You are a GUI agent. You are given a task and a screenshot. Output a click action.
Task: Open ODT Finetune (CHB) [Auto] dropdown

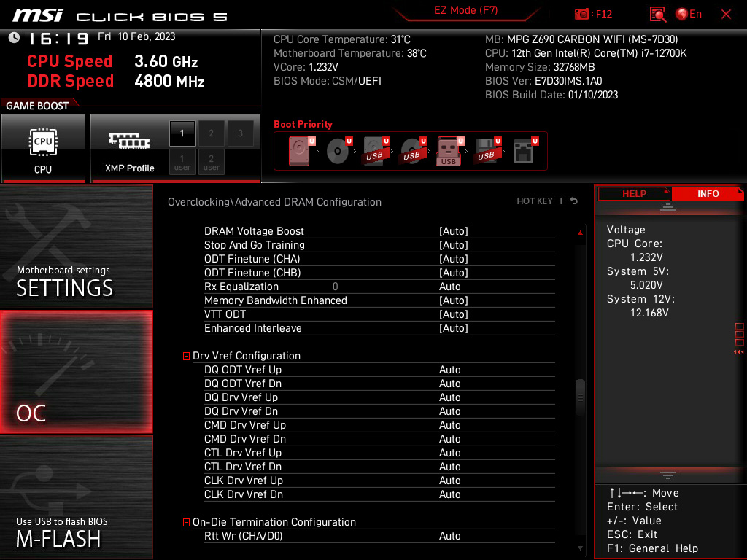tap(454, 273)
